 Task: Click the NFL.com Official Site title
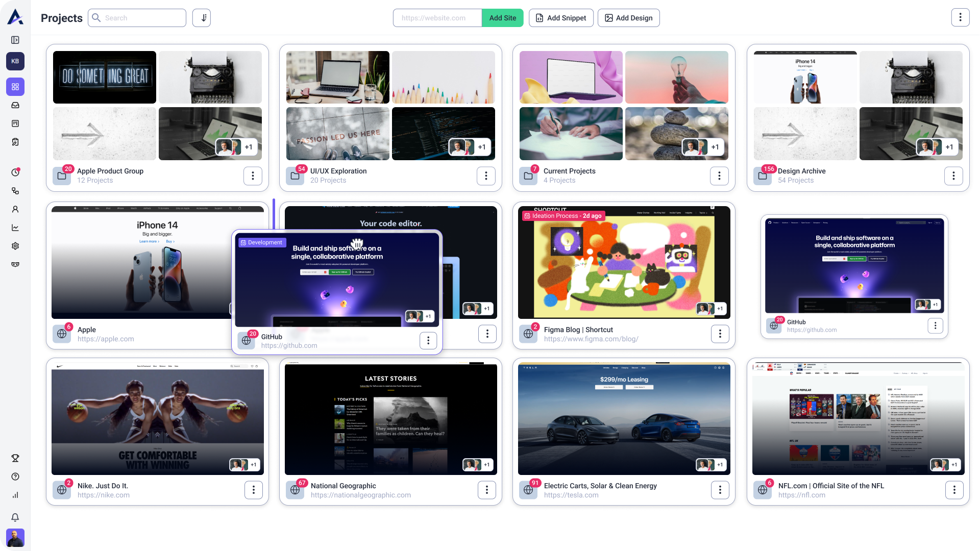[831, 486]
